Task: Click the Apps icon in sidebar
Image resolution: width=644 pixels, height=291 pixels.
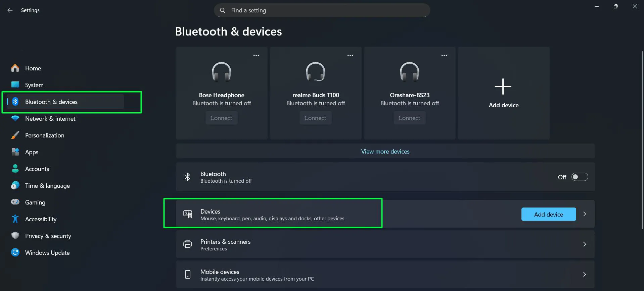Action: [x=15, y=152]
